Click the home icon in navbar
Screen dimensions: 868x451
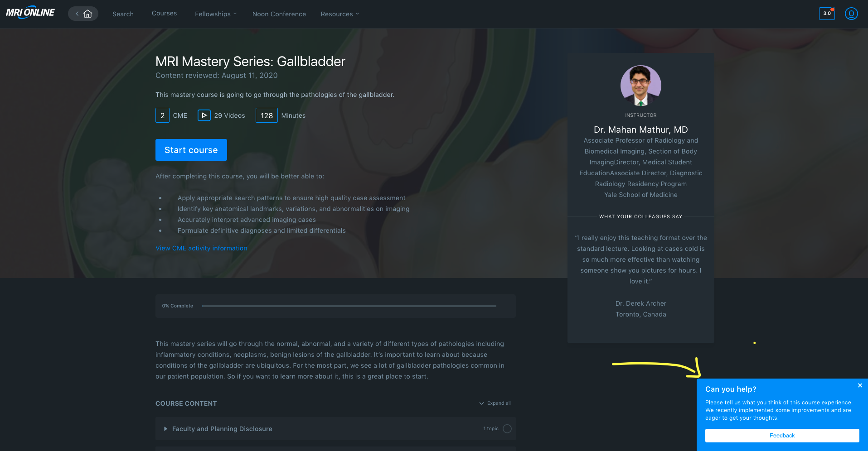(88, 14)
